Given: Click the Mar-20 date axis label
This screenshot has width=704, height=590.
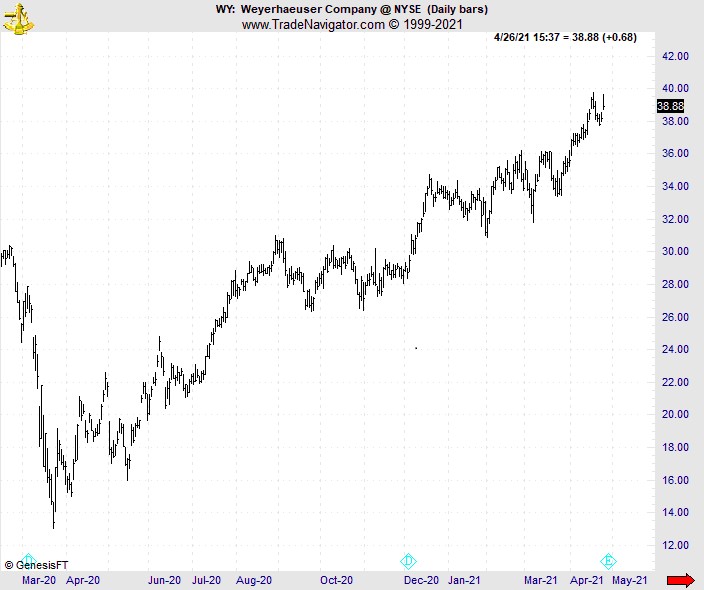Looking at the screenshot, I should pos(39,580).
